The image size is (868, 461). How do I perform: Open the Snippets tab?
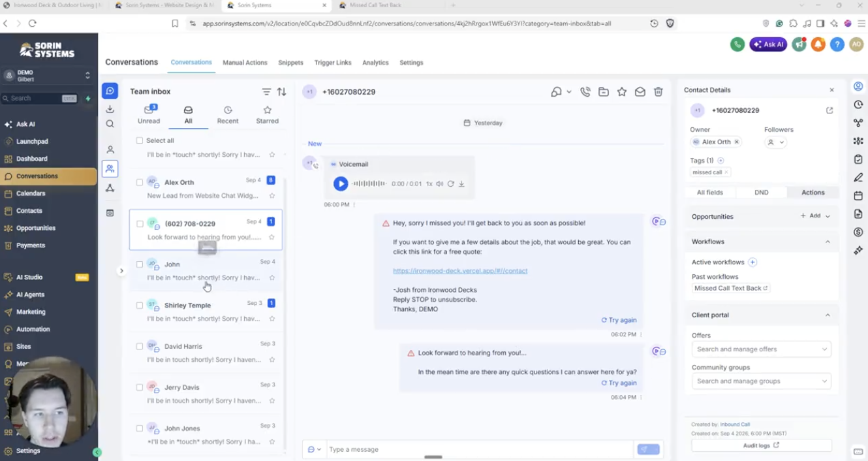290,63
